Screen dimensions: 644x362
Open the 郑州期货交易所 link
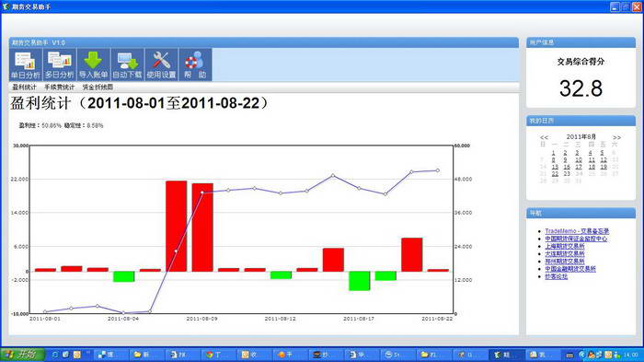(x=564, y=262)
